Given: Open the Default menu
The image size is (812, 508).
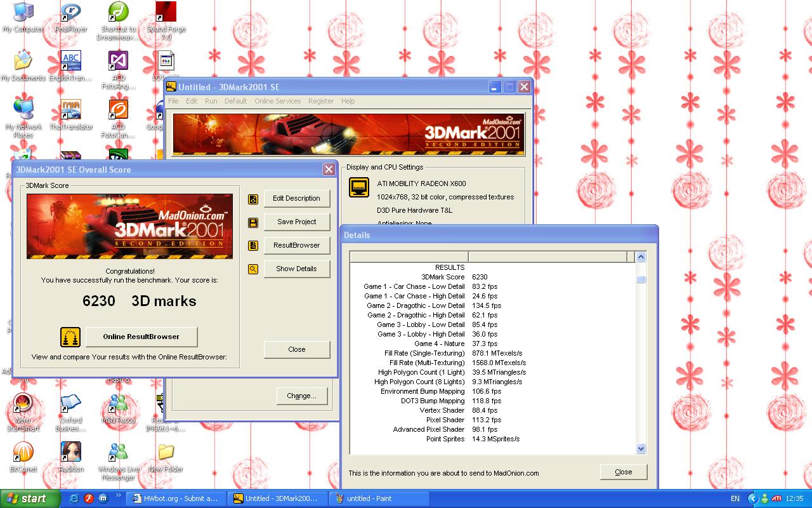Looking at the screenshot, I should click(235, 101).
